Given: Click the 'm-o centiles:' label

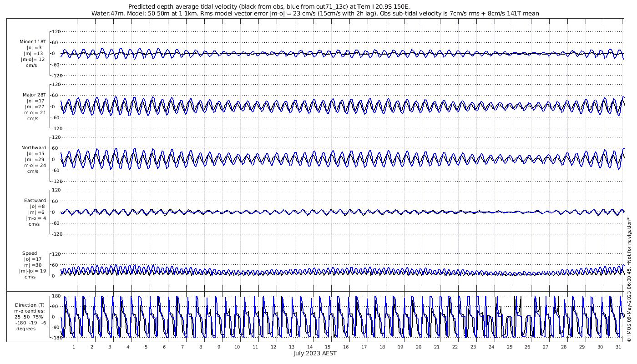Looking at the screenshot, I should coord(30,311).
